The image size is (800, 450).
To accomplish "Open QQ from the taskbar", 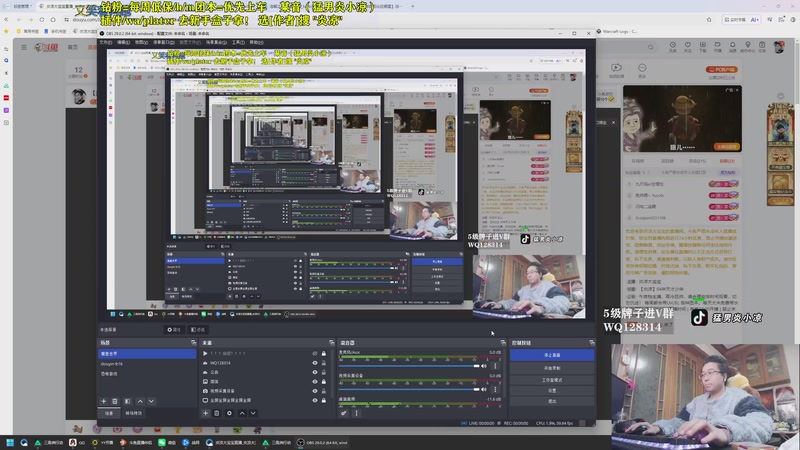I will click(x=77, y=442).
